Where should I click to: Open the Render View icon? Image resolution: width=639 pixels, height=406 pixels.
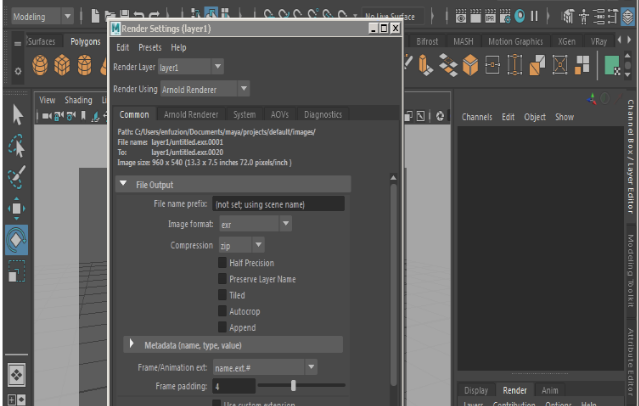pyautogui.click(x=461, y=16)
